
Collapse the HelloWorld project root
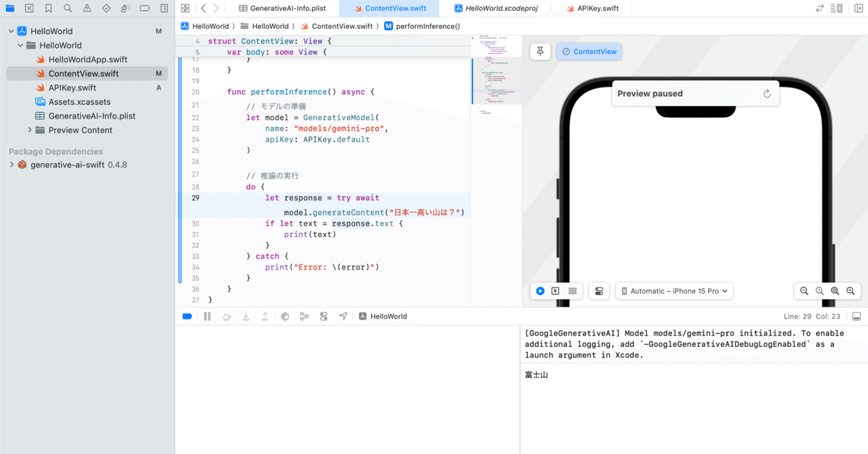[x=11, y=32]
